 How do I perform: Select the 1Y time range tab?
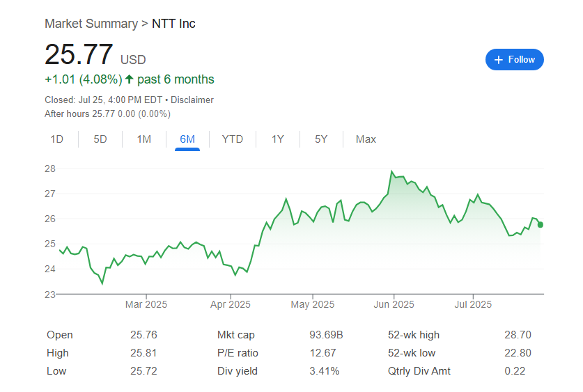(278, 139)
